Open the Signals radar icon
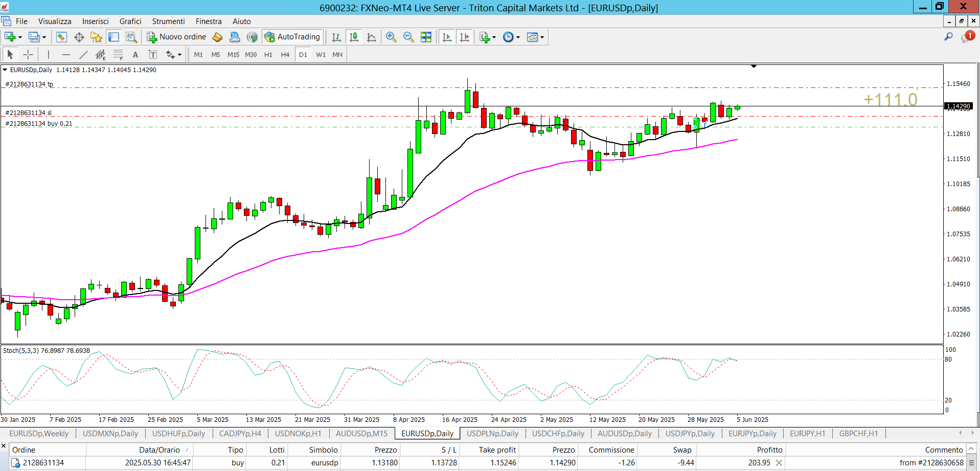Viewport: 980px width, 471px height. click(x=252, y=37)
